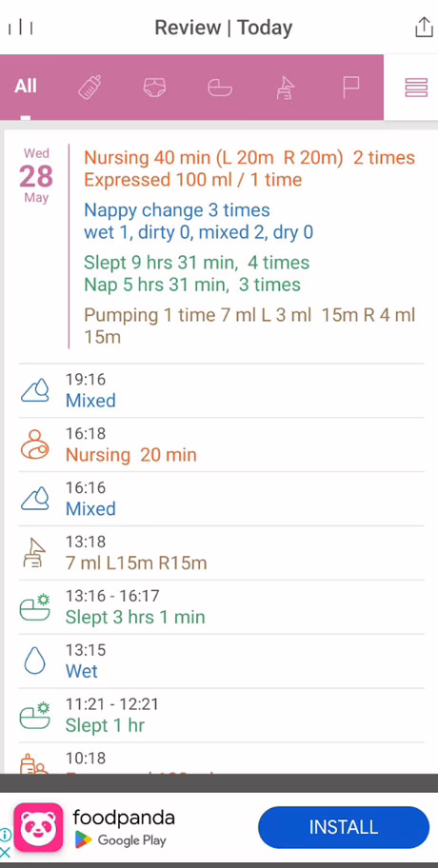
Task: Tap the water drop icon at 13:15
Action: 34,661
